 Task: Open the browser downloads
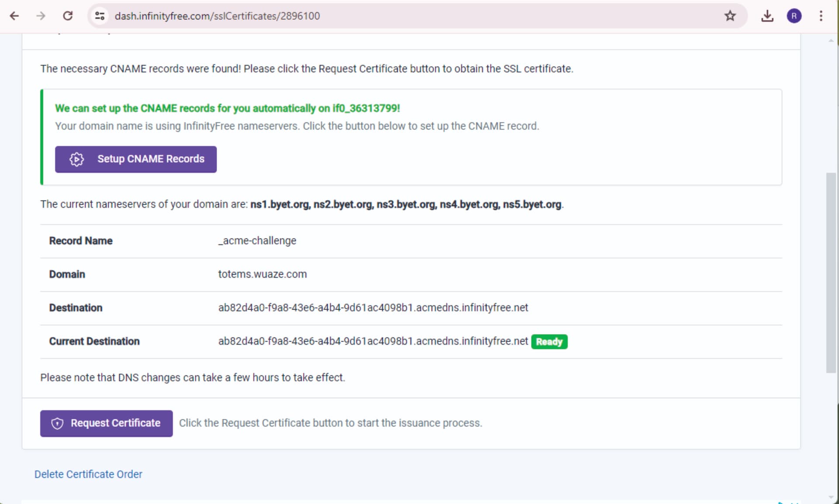coord(767,16)
